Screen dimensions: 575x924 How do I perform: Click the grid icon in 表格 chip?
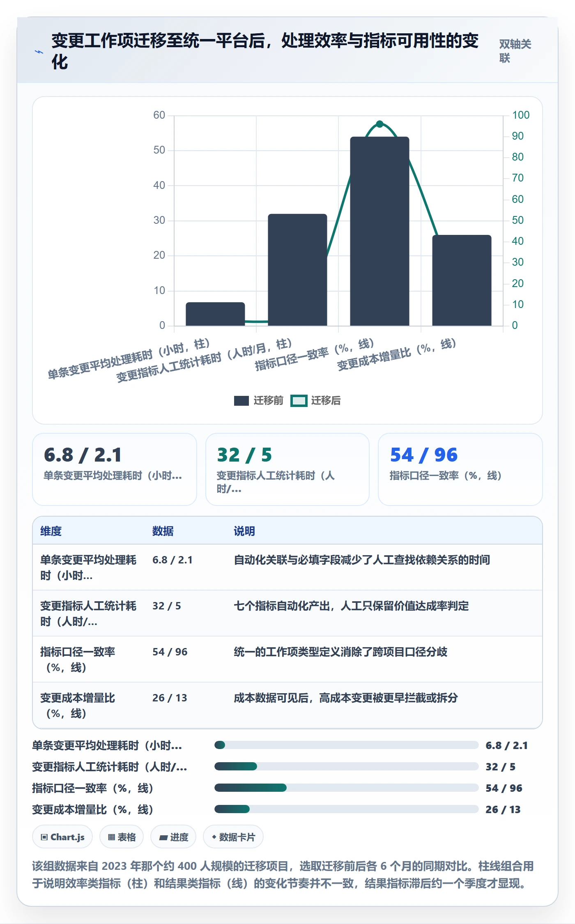coord(111,837)
